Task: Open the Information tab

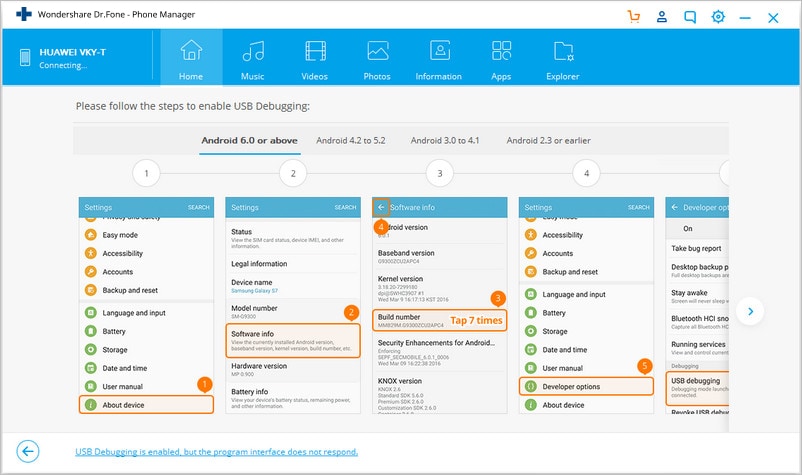Action: point(439,57)
